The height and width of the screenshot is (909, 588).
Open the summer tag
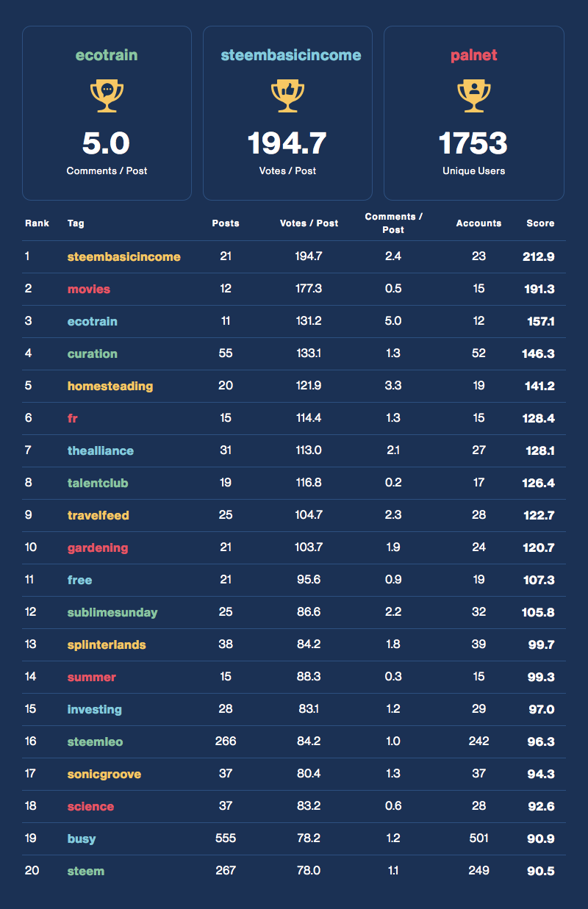[92, 678]
